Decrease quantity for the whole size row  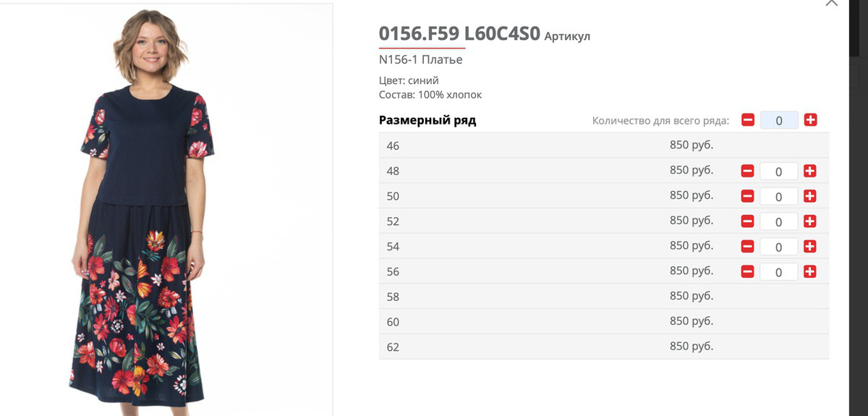click(x=748, y=120)
